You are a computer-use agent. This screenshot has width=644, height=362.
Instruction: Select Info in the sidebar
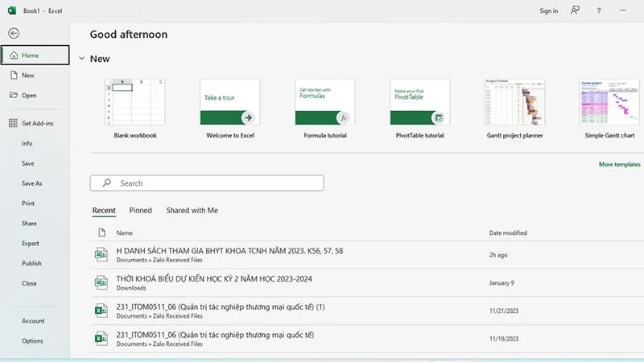[27, 143]
